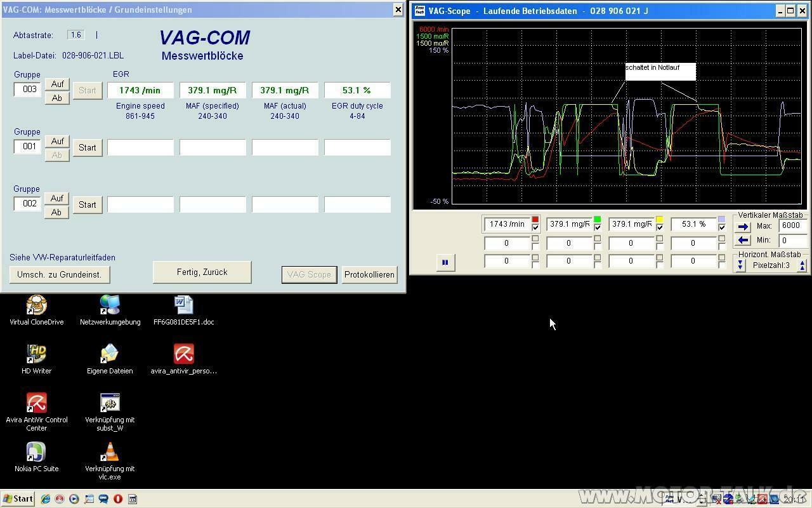
Task: Click Ab for Gruppe 003
Action: click(x=57, y=98)
